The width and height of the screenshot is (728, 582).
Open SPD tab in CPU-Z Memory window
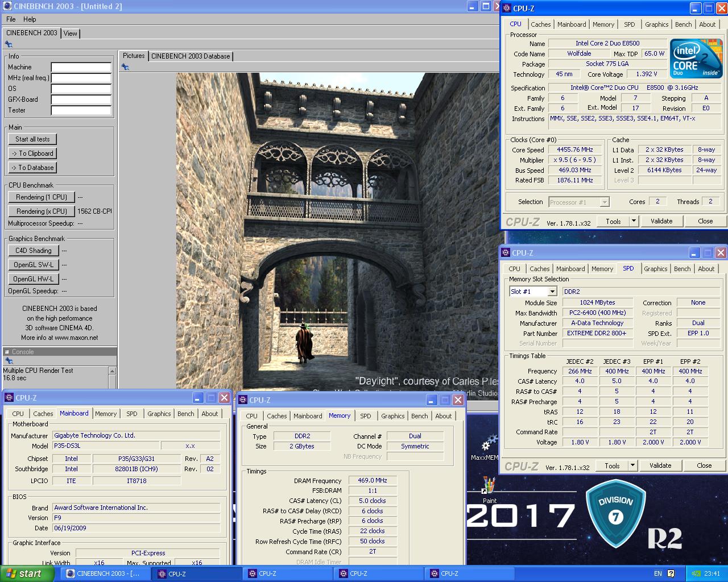(366, 416)
